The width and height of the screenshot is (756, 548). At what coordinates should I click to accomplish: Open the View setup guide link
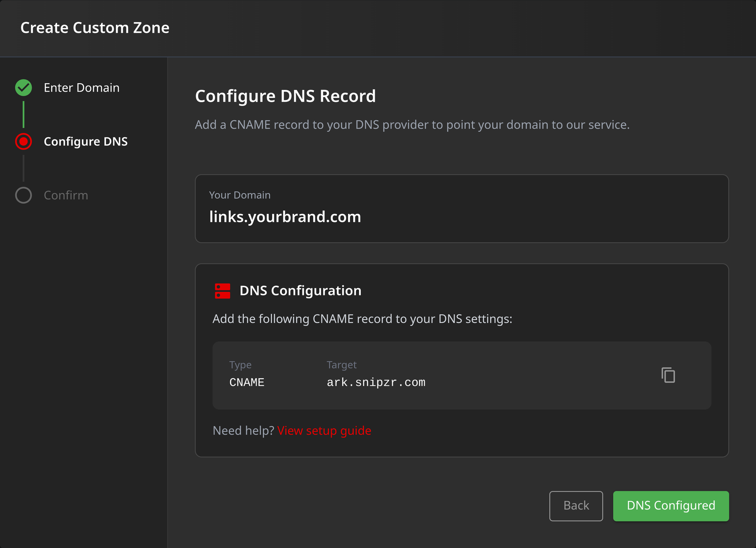[324, 431]
